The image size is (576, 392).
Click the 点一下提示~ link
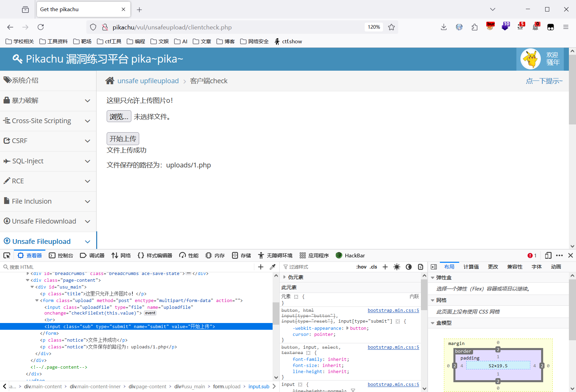click(x=544, y=81)
